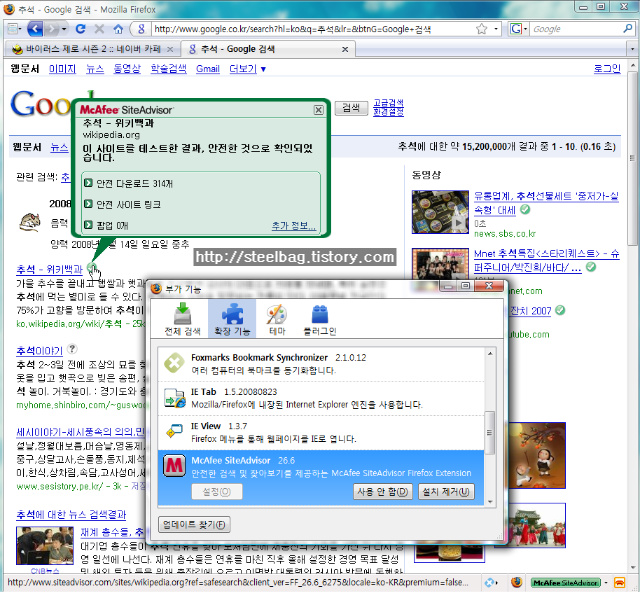This screenshot has width=640, height=592.
Task: Open the Gmail link
Action: coord(208,69)
